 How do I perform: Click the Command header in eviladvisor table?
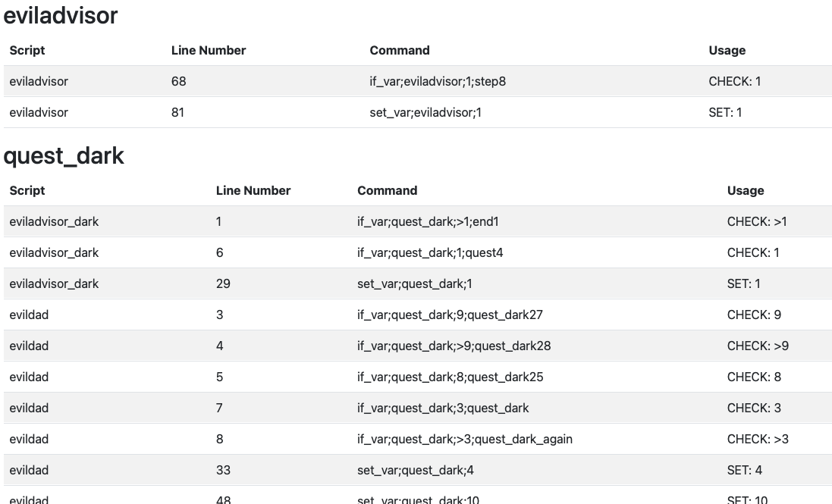click(400, 51)
